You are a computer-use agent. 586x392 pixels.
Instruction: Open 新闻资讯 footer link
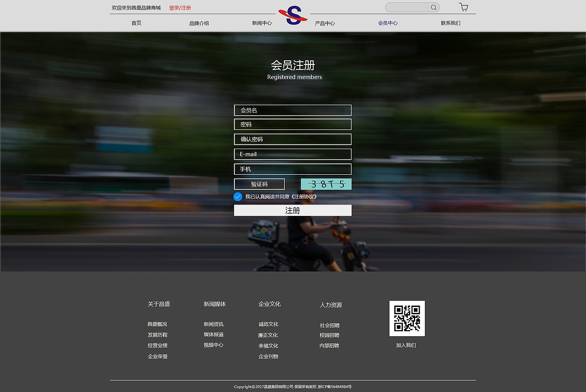click(214, 324)
